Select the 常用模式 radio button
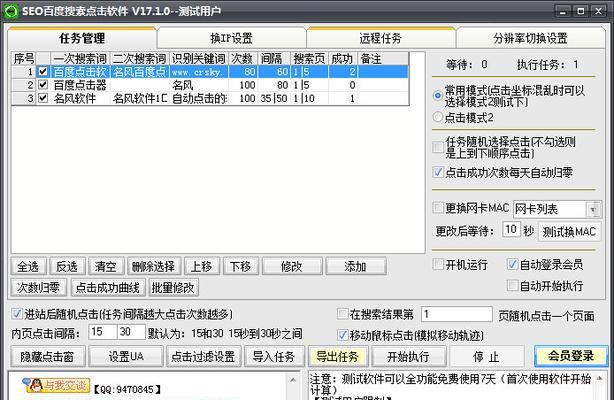 tap(438, 95)
